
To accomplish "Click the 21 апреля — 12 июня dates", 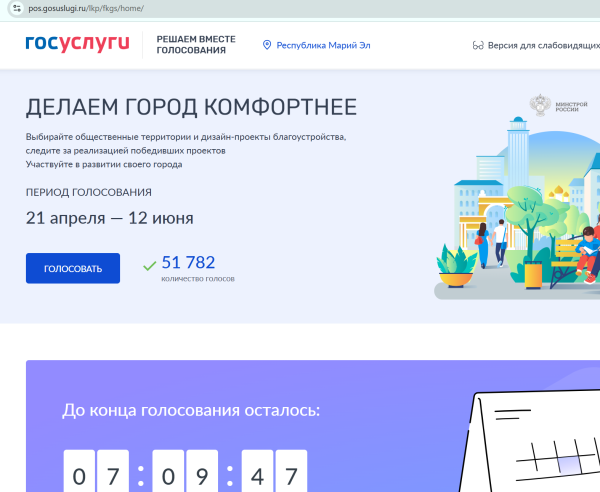I will point(110,218).
